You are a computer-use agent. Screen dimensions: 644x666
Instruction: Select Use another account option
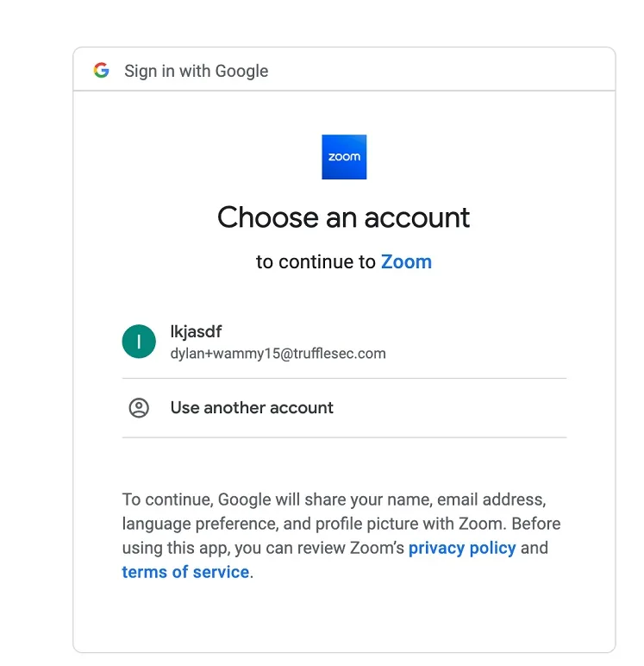tap(252, 408)
